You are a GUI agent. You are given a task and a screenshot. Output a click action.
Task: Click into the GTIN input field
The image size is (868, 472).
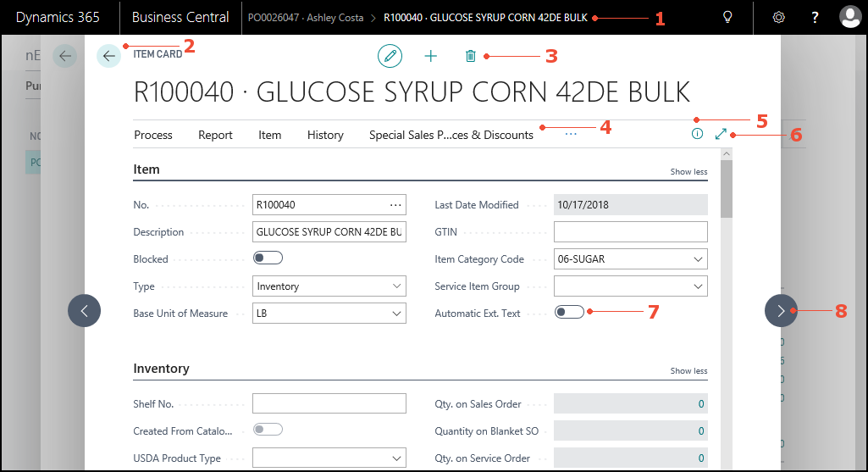click(x=630, y=232)
